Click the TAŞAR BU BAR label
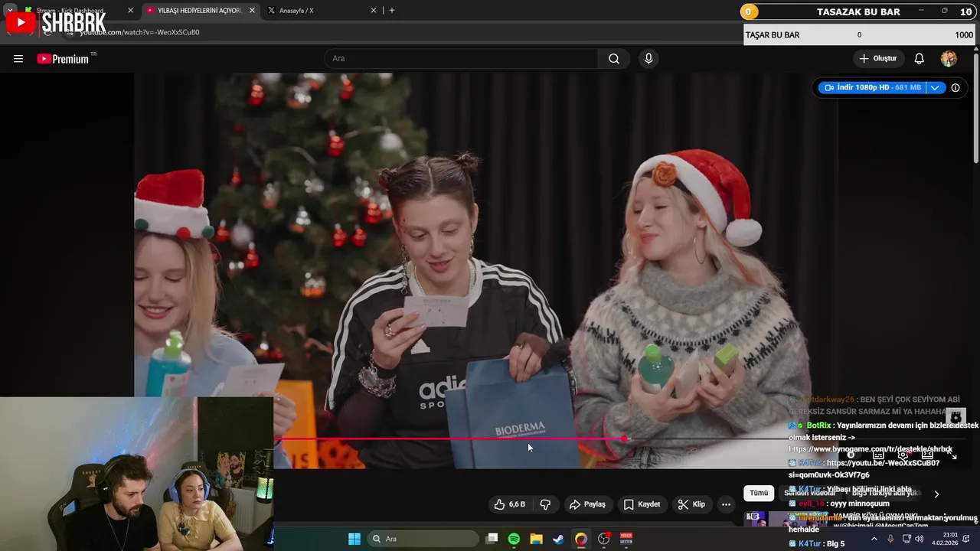 pos(772,35)
